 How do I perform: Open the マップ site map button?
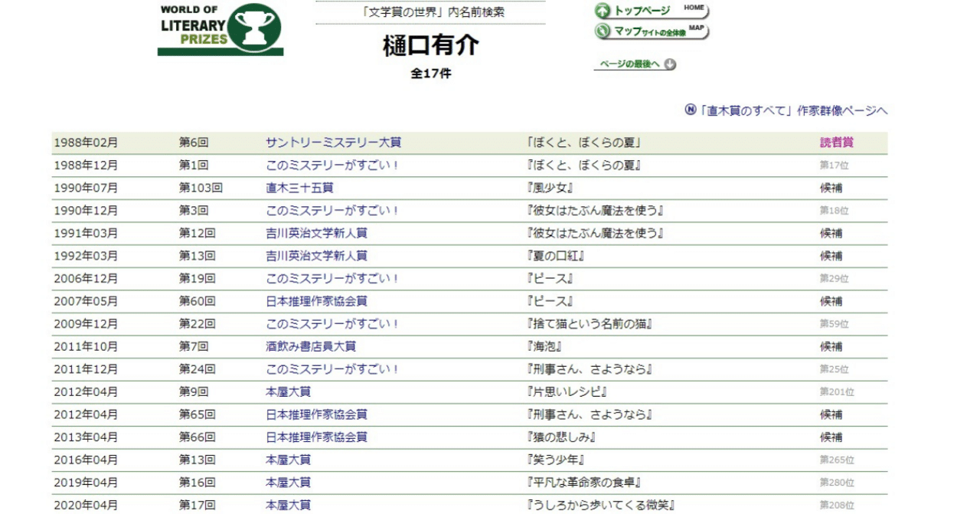coord(652,31)
